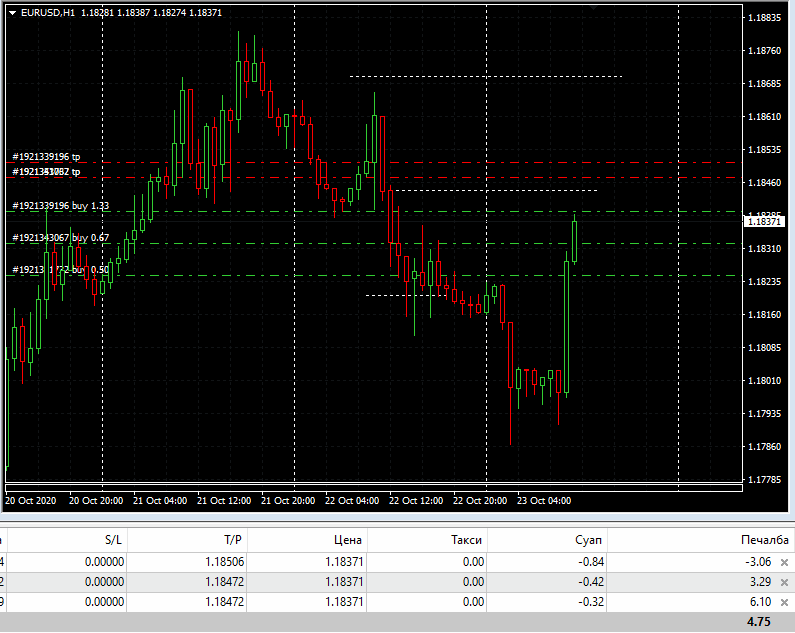The image size is (795, 633).
Task: Click the swap value -0.84
Action: pyautogui.click(x=591, y=562)
